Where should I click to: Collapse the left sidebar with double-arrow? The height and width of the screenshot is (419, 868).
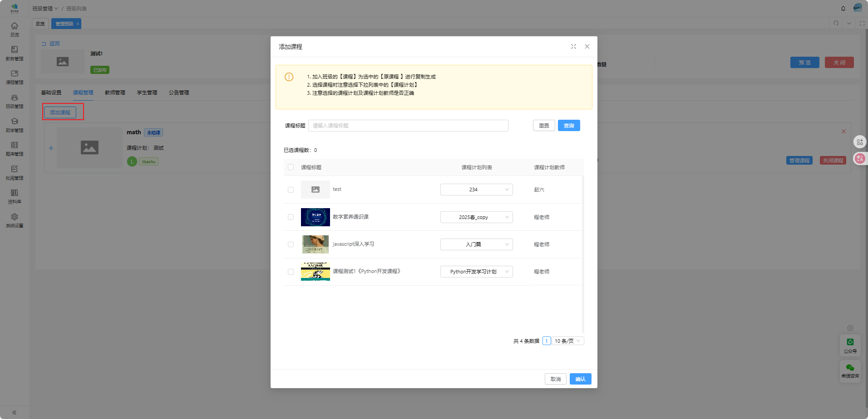click(15, 412)
